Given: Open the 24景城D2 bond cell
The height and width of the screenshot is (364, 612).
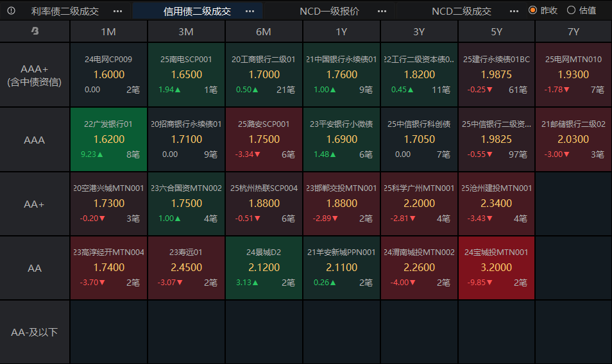Looking at the screenshot, I should 264,268.
